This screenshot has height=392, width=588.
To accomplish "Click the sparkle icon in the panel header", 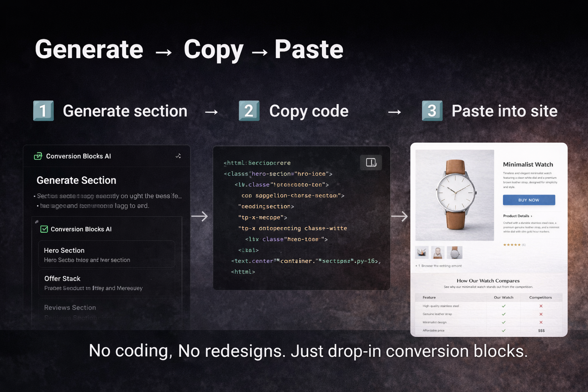I will pyautogui.click(x=178, y=156).
